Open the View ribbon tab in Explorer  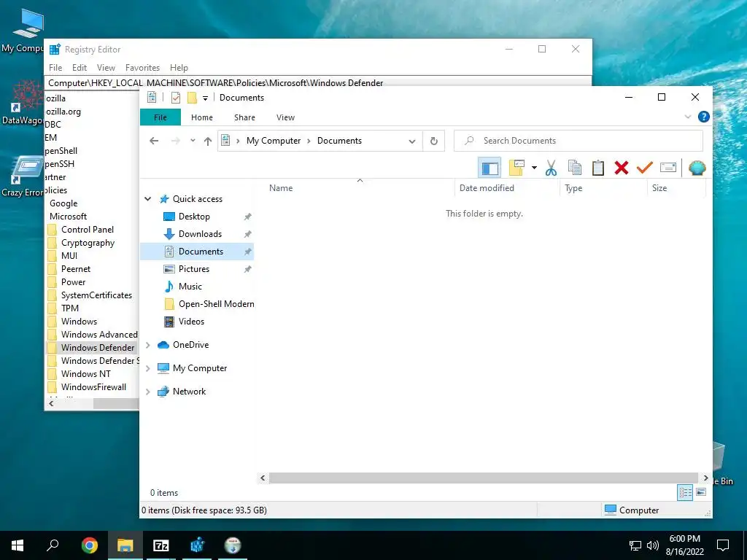tap(285, 117)
